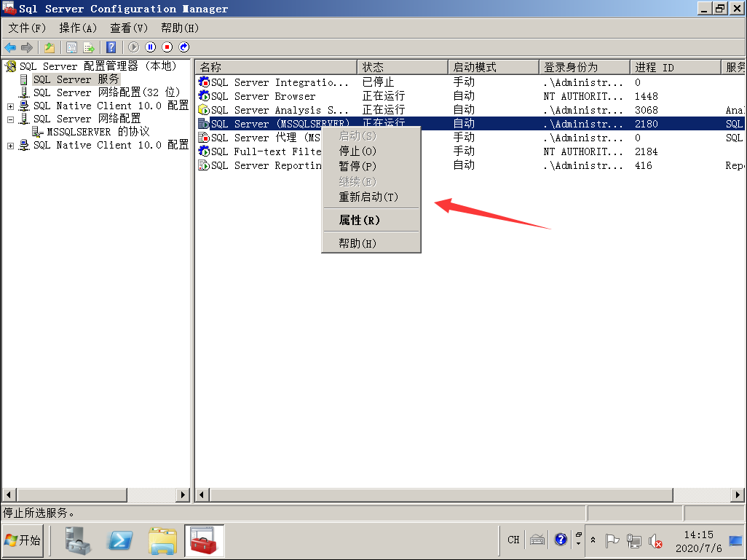Click process ID 1448 cell
Viewport: 747px width, 560px height.
pos(646,96)
